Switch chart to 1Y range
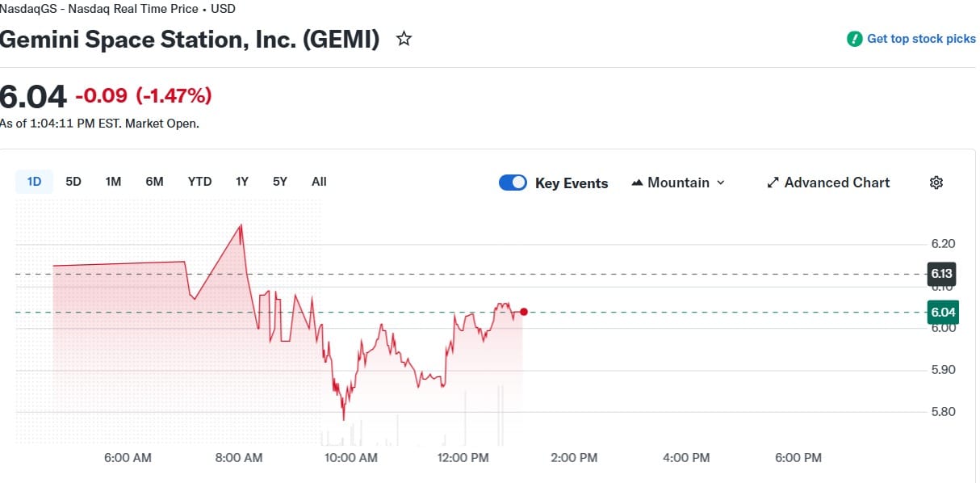 [x=241, y=182]
